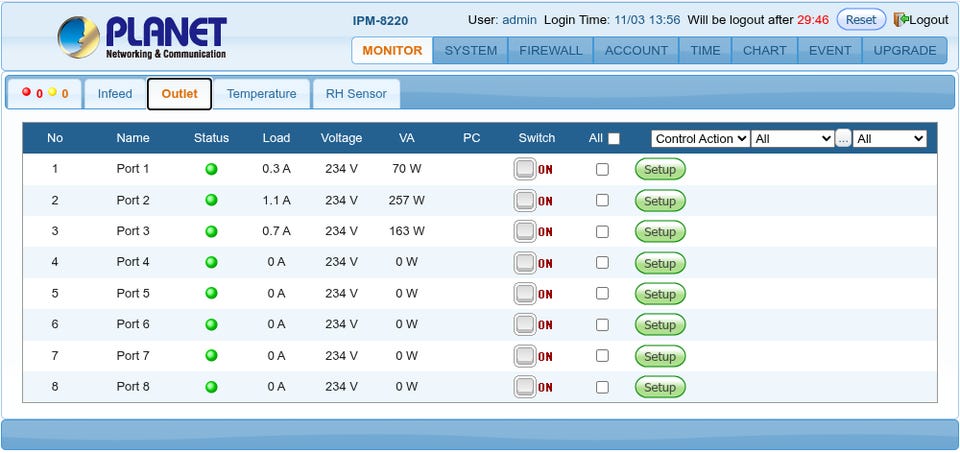The width and height of the screenshot is (960, 453).
Task: Click the yellow warning indicator counter
Action: click(x=58, y=94)
